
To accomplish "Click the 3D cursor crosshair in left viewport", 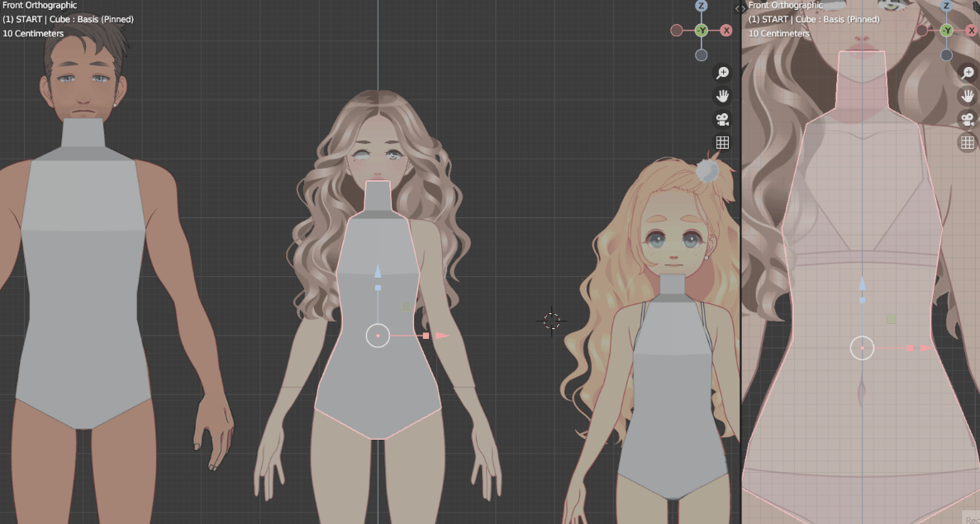I will [x=552, y=321].
